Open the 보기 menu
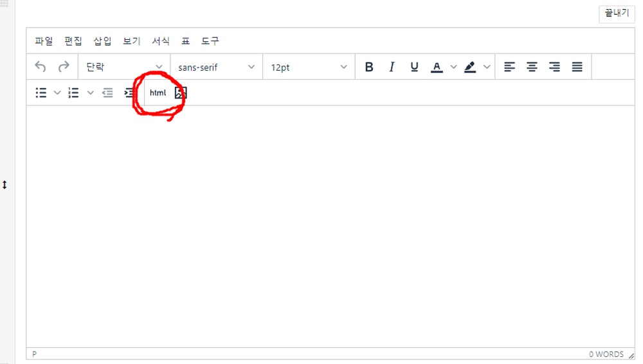This screenshot has width=643, height=364. click(132, 41)
